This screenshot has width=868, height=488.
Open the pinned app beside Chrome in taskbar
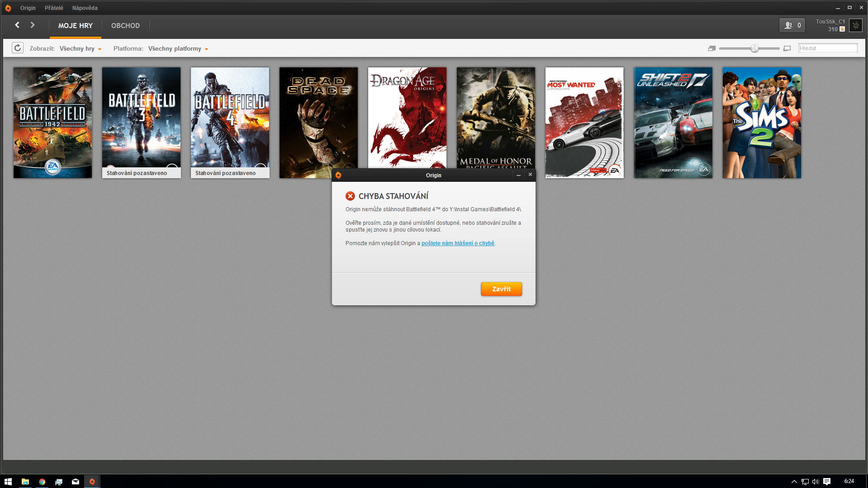(x=59, y=482)
